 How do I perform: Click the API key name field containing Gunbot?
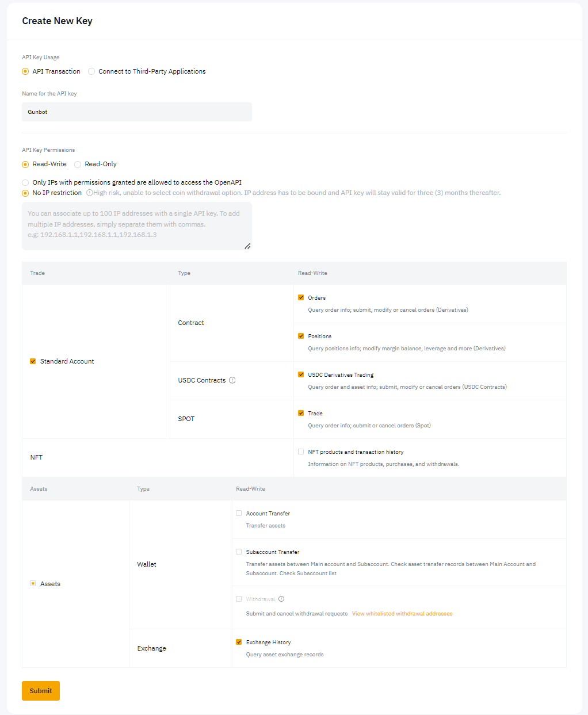137,112
